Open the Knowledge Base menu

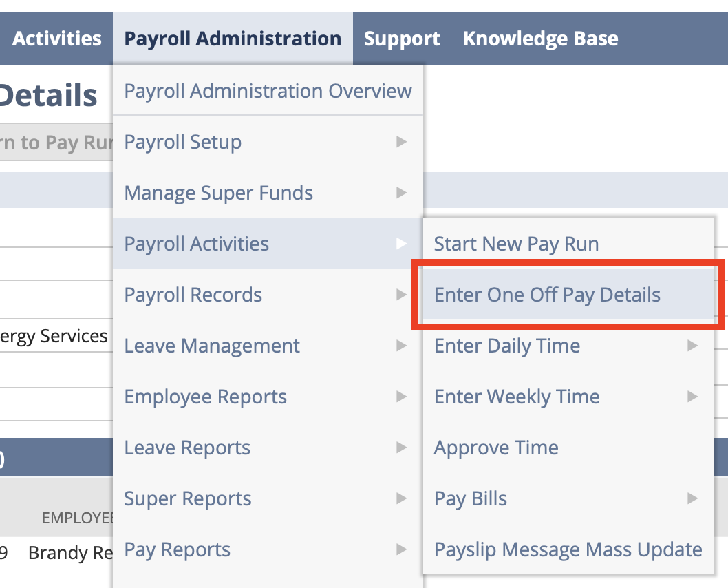point(540,38)
